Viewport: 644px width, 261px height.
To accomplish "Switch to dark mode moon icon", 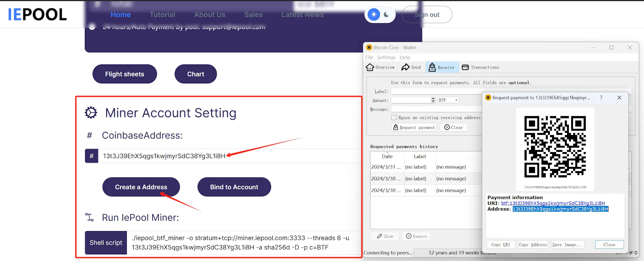I will coord(386,14).
